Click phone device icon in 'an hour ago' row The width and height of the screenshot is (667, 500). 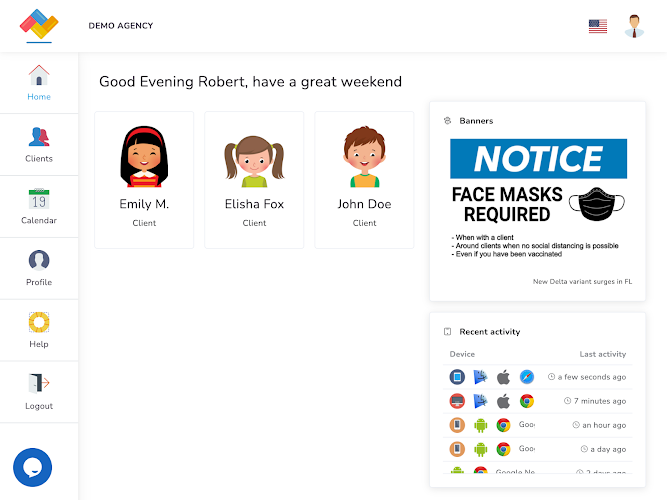[x=457, y=425]
